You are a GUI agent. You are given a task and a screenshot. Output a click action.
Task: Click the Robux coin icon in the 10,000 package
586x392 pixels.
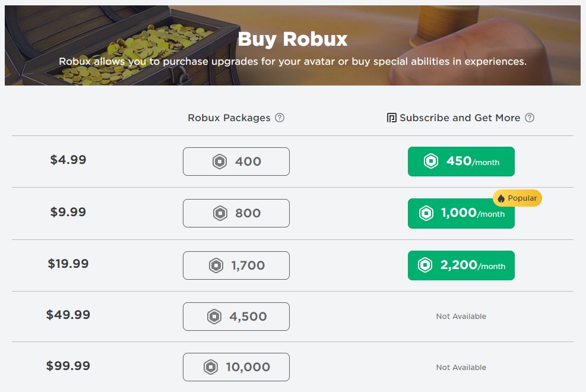pyautogui.click(x=210, y=368)
